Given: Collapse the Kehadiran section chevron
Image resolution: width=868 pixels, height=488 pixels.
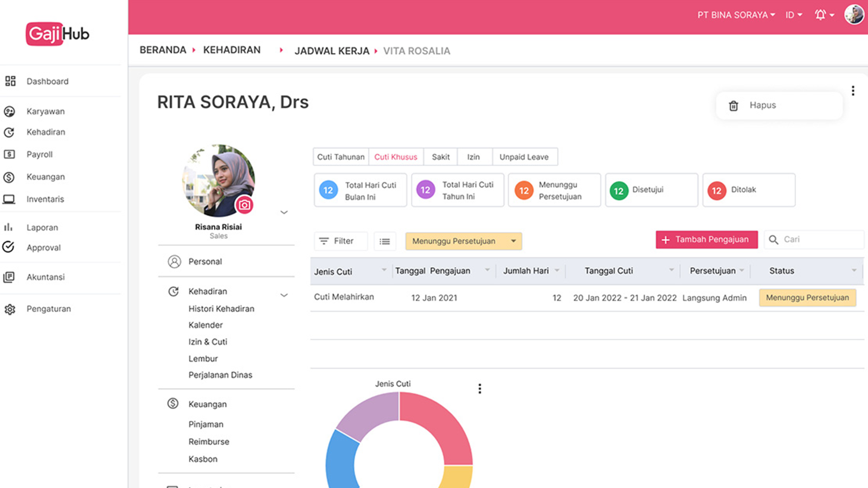Looking at the screenshot, I should [x=284, y=296].
